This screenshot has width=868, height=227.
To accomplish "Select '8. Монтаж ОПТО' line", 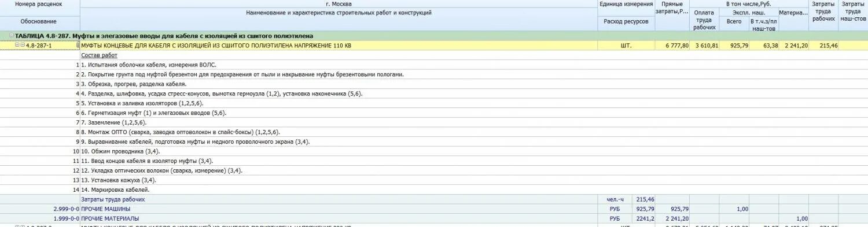I will (x=181, y=132).
